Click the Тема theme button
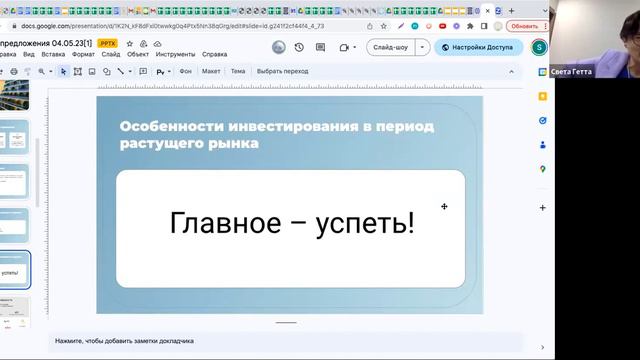Image resolution: width=640 pixels, height=360 pixels. pyautogui.click(x=238, y=71)
